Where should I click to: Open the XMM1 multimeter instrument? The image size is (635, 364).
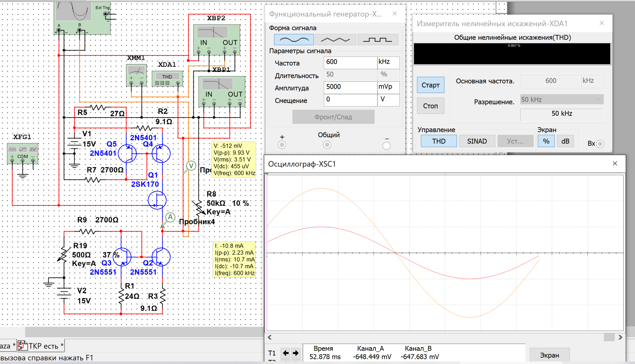pyautogui.click(x=136, y=75)
